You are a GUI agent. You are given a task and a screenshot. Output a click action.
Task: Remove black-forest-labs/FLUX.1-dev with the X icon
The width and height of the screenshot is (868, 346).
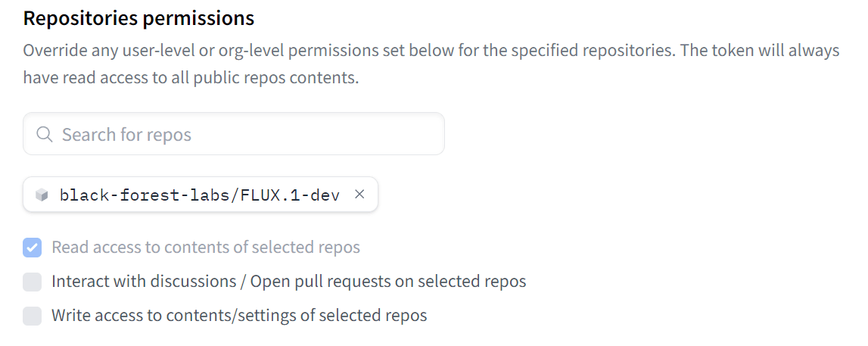[x=359, y=195]
